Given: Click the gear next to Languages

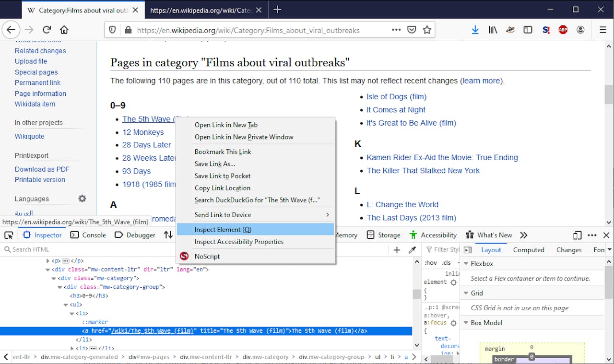Looking at the screenshot, I should [x=83, y=199].
